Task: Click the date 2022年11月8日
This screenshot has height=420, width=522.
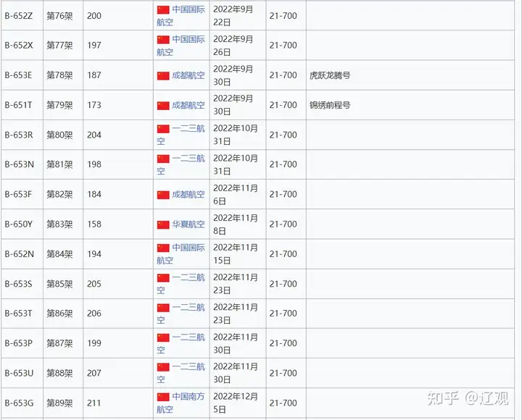Action: tap(236, 224)
